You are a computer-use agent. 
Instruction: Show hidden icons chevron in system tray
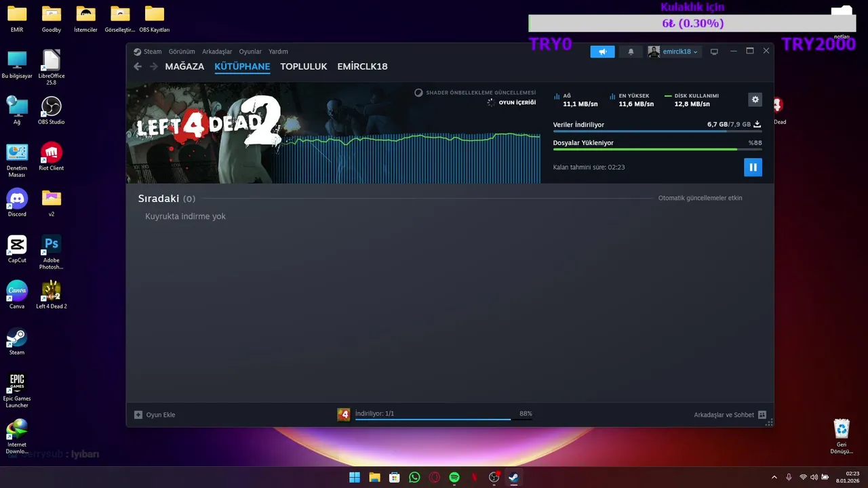(774, 477)
